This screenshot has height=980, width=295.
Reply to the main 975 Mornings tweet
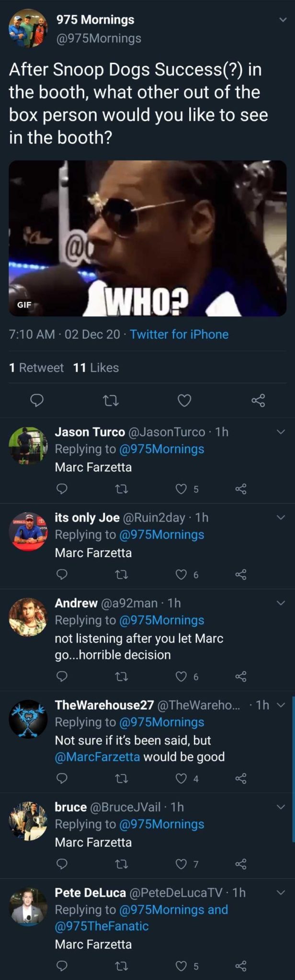click(37, 400)
